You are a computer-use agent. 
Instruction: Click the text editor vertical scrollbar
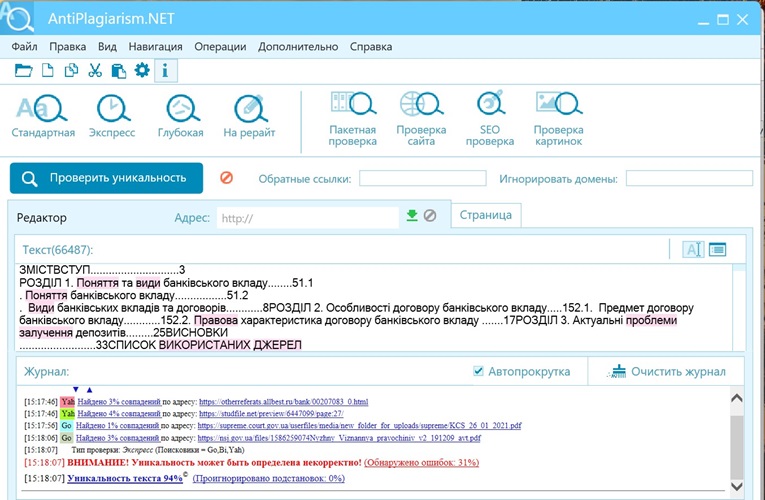click(x=739, y=307)
